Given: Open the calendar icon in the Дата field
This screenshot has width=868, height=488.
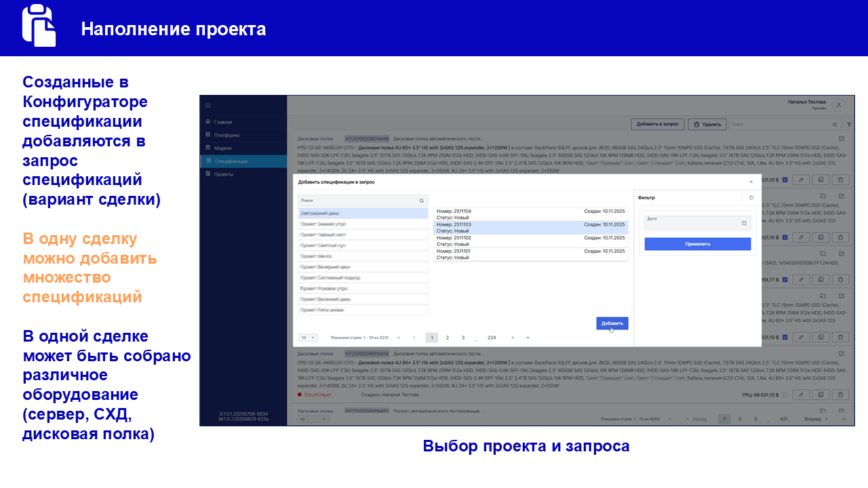Looking at the screenshot, I should click(744, 222).
